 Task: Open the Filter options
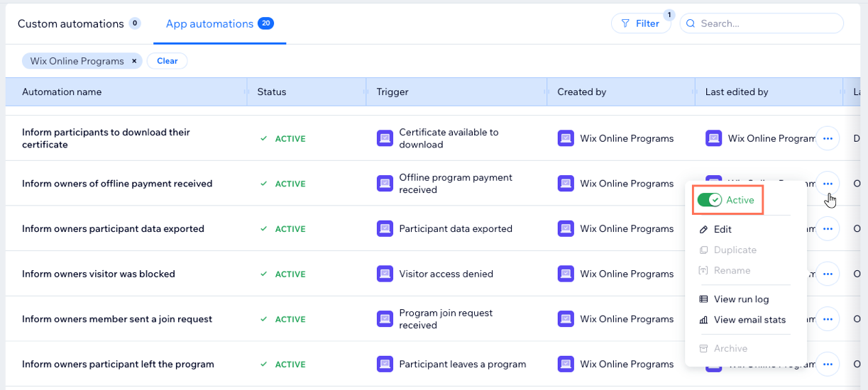(x=640, y=23)
